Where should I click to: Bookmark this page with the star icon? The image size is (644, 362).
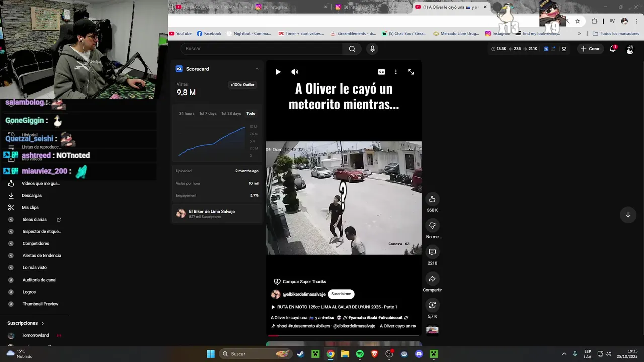coord(578,21)
